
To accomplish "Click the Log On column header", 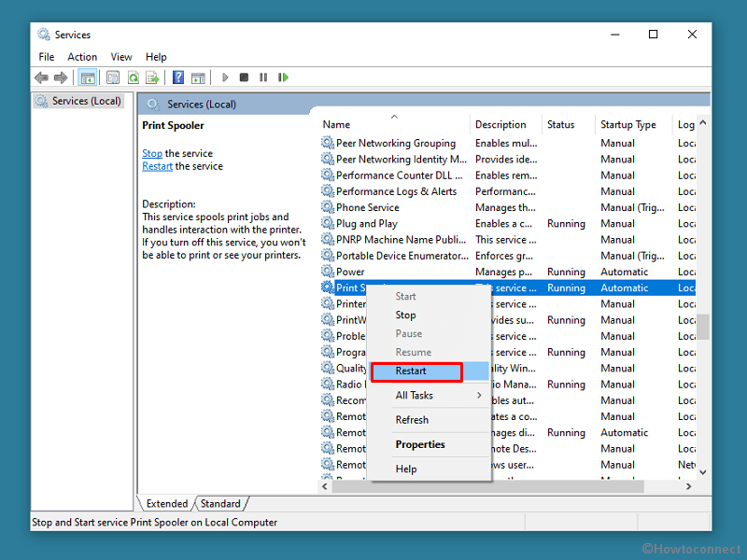I will (684, 124).
